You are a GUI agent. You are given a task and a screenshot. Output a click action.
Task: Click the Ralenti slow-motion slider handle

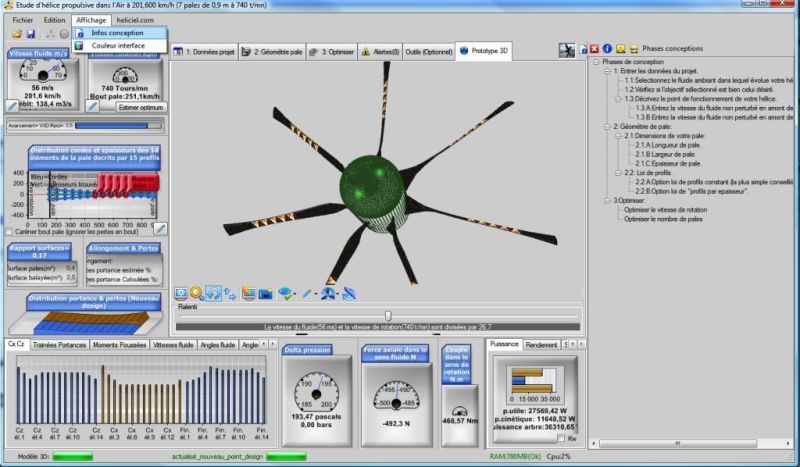pyautogui.click(x=388, y=316)
